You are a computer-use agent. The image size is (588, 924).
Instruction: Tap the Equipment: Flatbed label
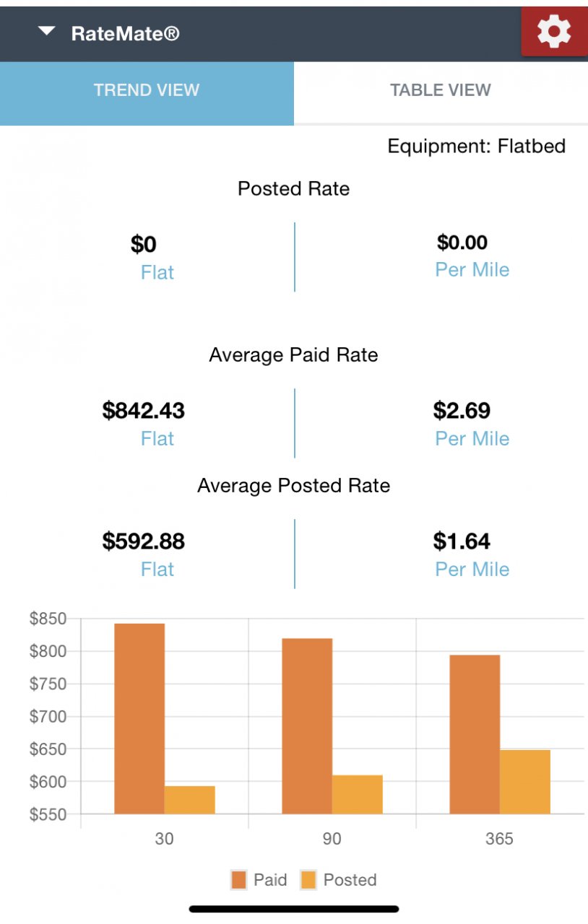[x=476, y=147]
